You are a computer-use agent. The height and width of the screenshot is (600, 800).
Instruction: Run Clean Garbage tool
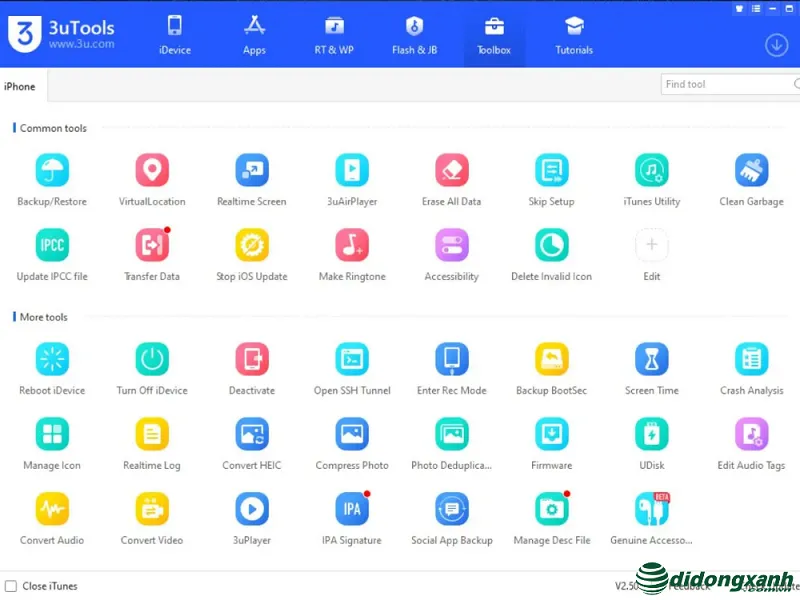[752, 170]
